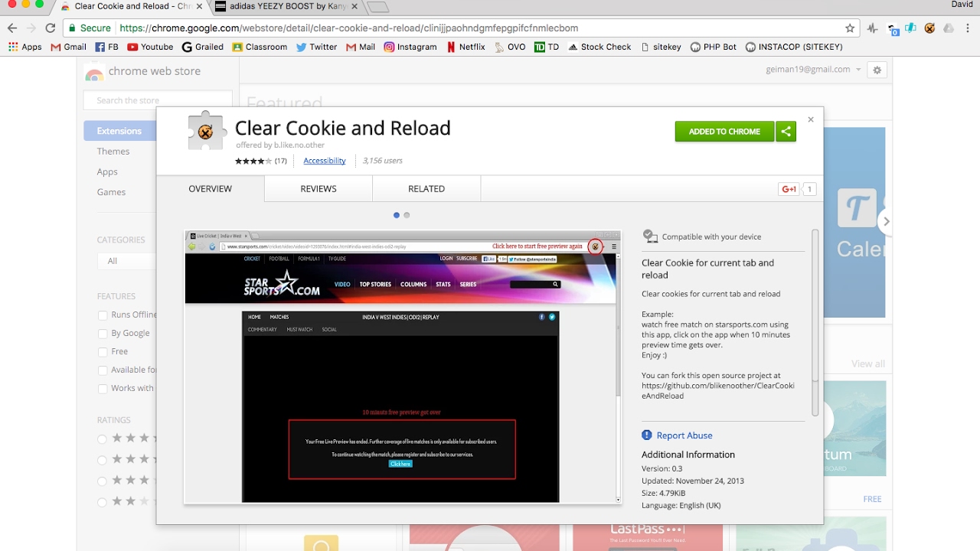The width and height of the screenshot is (980, 551).
Task: Click the green share button
Action: [786, 132]
